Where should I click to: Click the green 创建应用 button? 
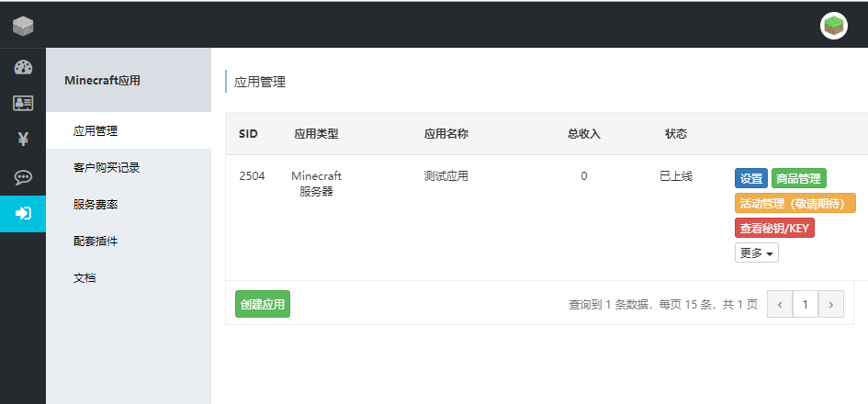point(263,304)
